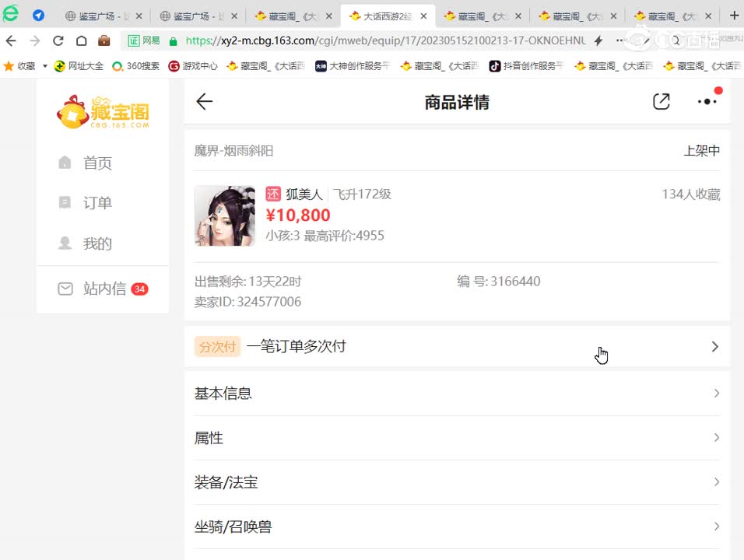
Task: Click the share icon in product header
Action: point(661,101)
